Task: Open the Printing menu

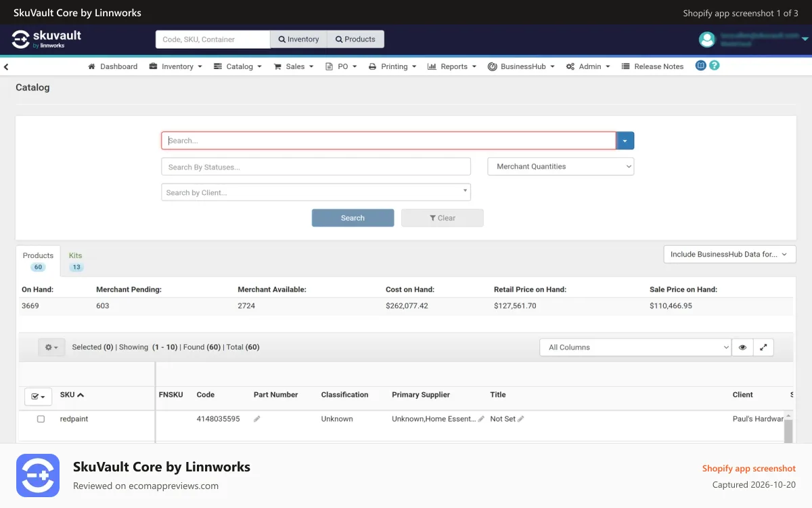Action: tap(392, 66)
